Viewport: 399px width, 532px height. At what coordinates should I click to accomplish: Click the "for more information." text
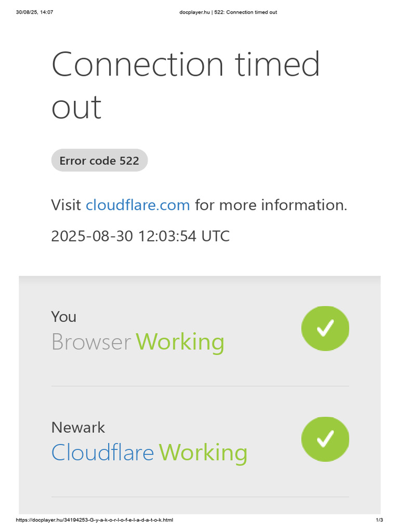coord(271,205)
